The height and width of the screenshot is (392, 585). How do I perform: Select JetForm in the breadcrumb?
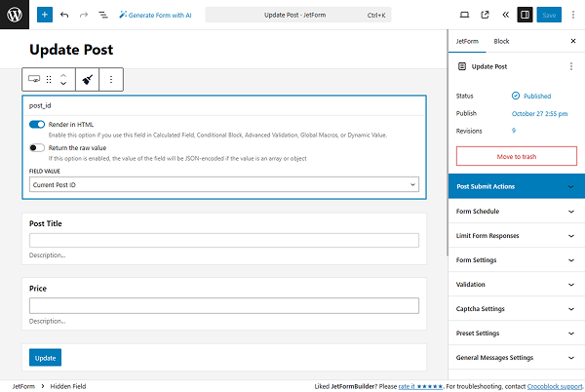pyautogui.click(x=23, y=386)
